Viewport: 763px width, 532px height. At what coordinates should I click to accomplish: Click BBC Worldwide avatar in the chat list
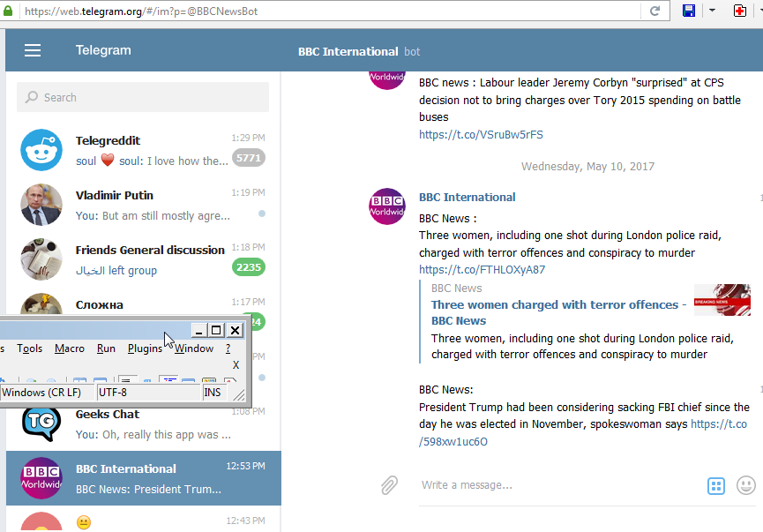[41, 478]
